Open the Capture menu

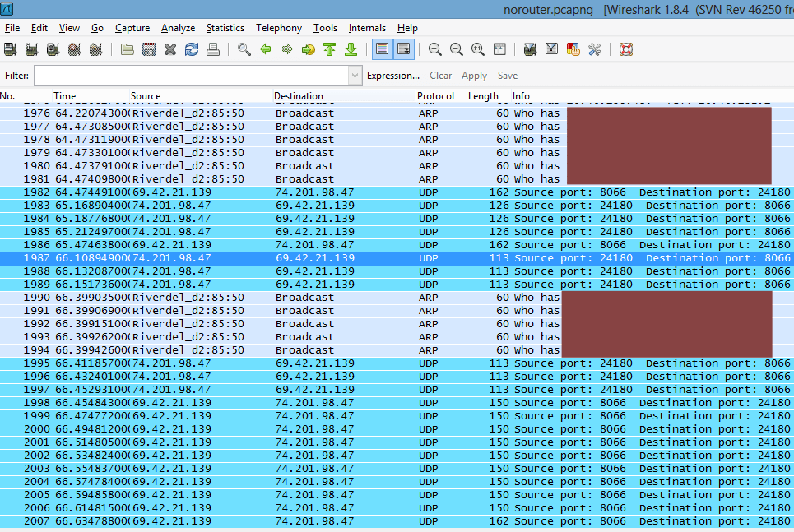pos(132,28)
